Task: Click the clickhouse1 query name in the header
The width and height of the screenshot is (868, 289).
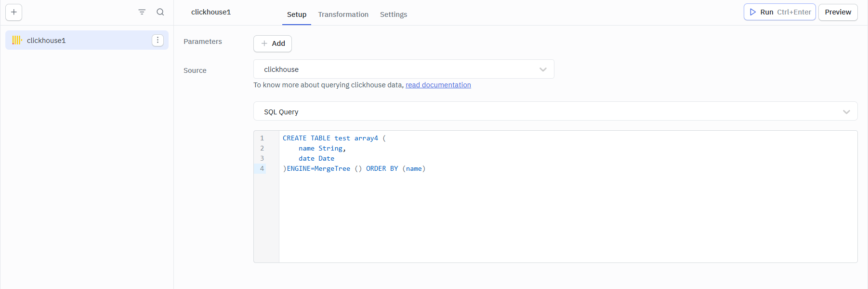Action: 211,12
